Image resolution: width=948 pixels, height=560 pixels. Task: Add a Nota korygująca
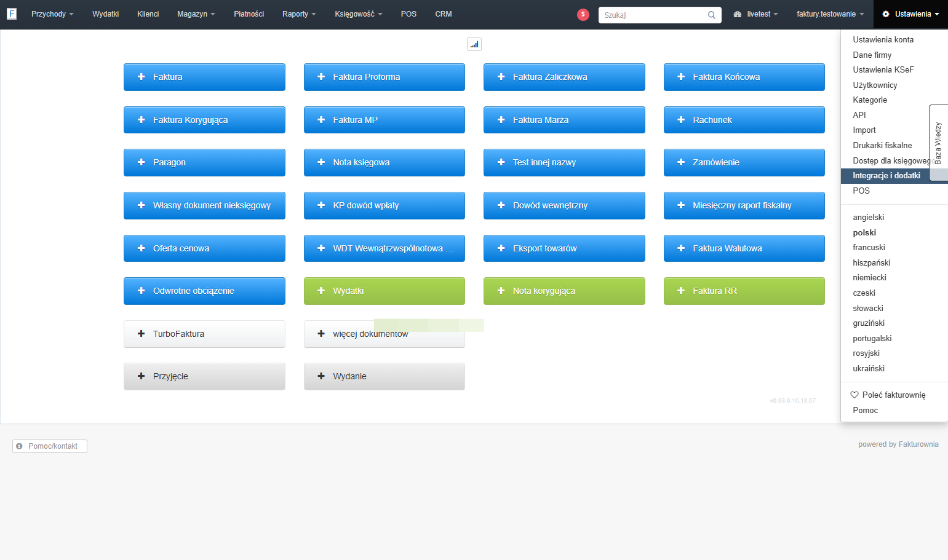(564, 291)
